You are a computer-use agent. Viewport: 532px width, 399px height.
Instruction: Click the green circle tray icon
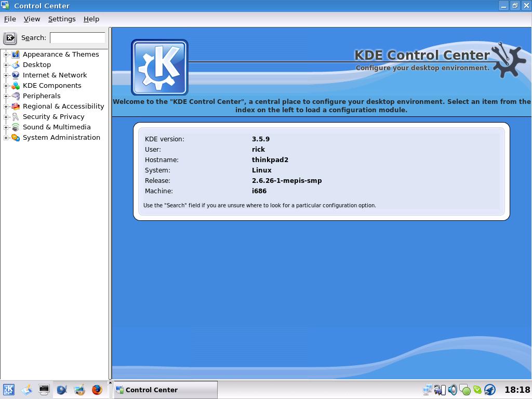pyautogui.click(x=465, y=390)
